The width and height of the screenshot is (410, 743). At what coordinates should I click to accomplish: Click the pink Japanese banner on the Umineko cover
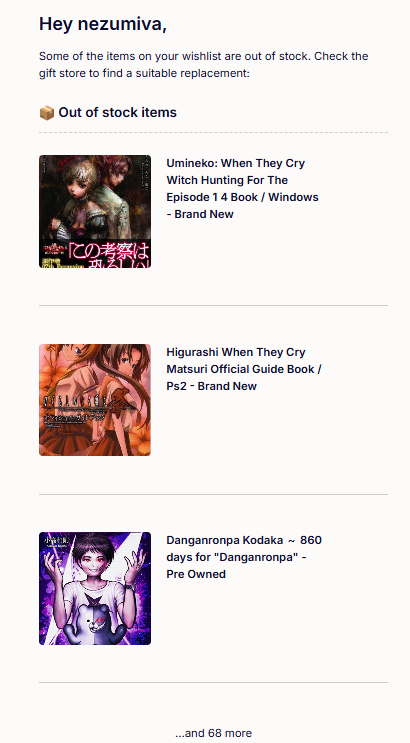tap(109, 254)
